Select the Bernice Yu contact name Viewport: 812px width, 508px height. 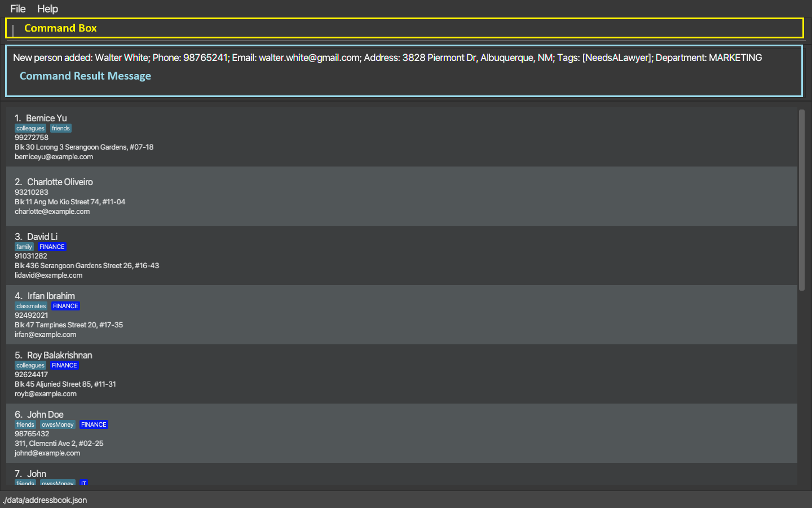[46, 118]
